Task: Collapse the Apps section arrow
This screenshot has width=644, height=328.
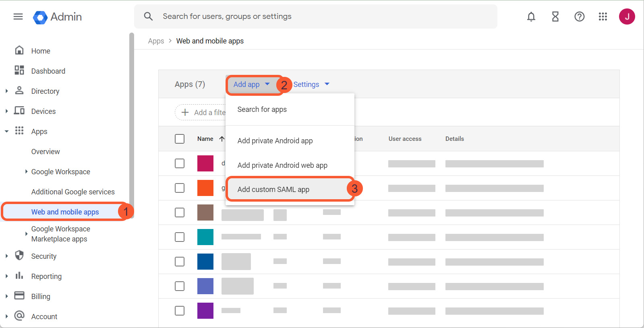Action: click(6, 131)
